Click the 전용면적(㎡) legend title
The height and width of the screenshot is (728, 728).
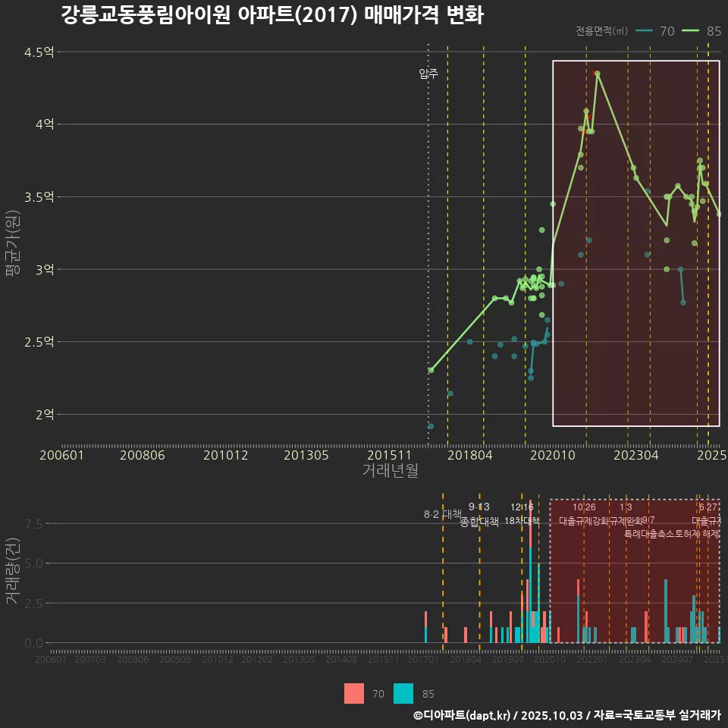(x=601, y=31)
